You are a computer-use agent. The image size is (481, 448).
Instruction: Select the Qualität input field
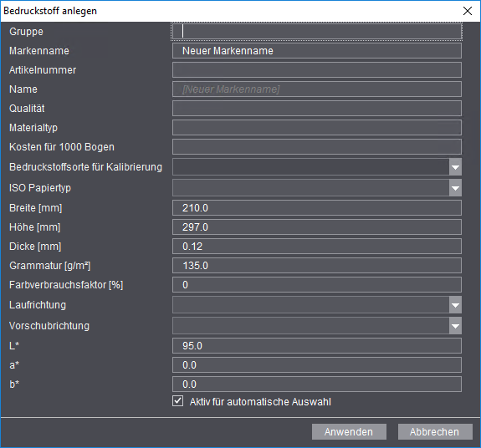pyautogui.click(x=317, y=109)
